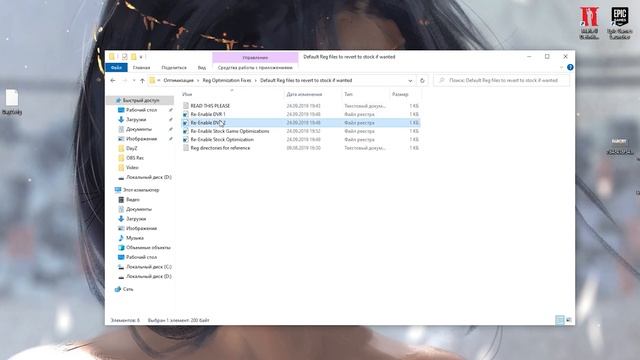Click the Epic Games Launcher desktop shortcut

620,23
